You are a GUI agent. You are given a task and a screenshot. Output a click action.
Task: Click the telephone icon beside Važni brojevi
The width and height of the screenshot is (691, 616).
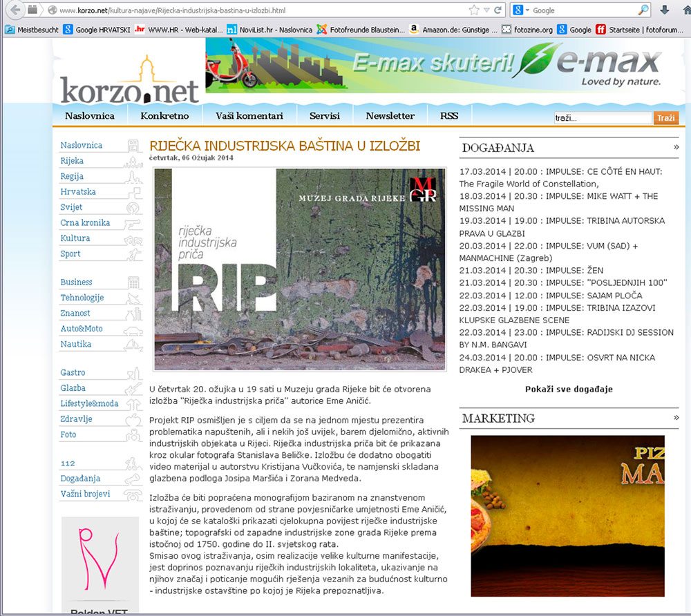point(133,494)
